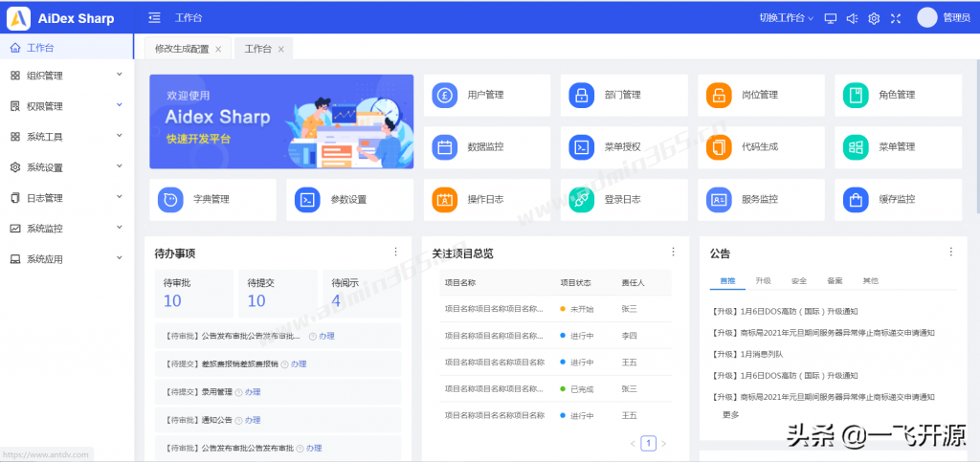Click 办理 link for 差旅费报销 item
Screen dimensions: 980x462
299,364
